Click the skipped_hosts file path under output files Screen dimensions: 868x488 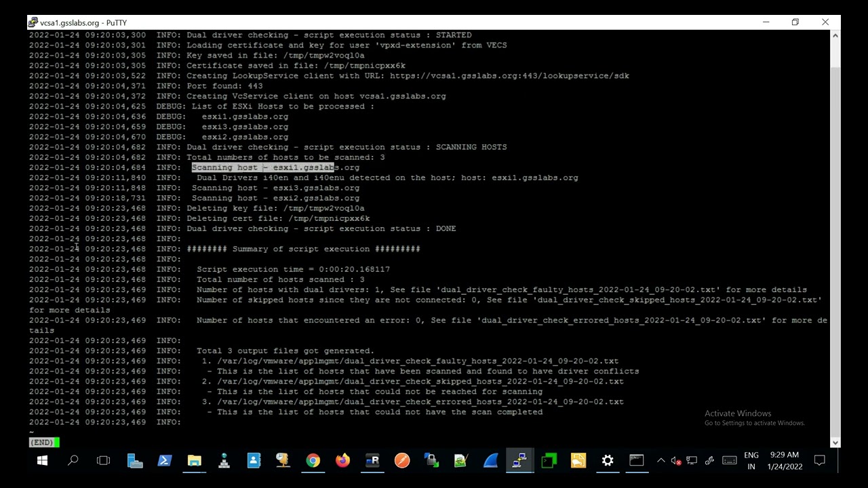pos(420,381)
